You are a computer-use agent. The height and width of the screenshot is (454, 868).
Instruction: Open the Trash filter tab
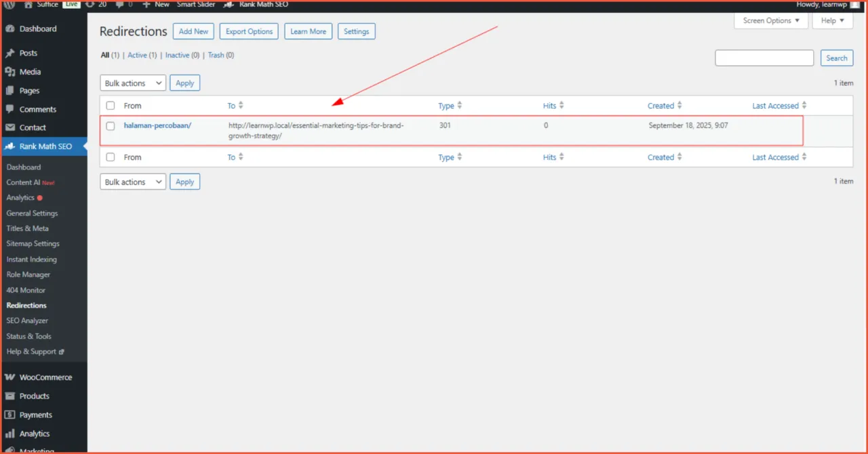tap(216, 55)
